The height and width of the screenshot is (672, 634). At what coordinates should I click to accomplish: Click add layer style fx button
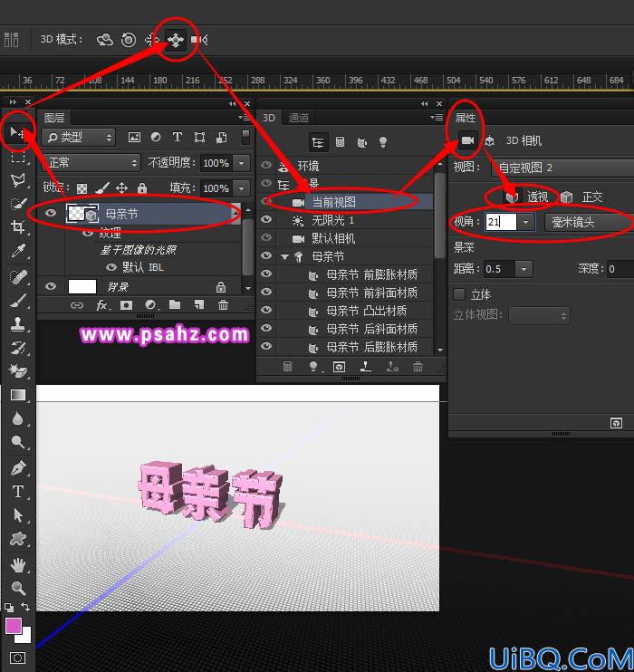[102, 305]
